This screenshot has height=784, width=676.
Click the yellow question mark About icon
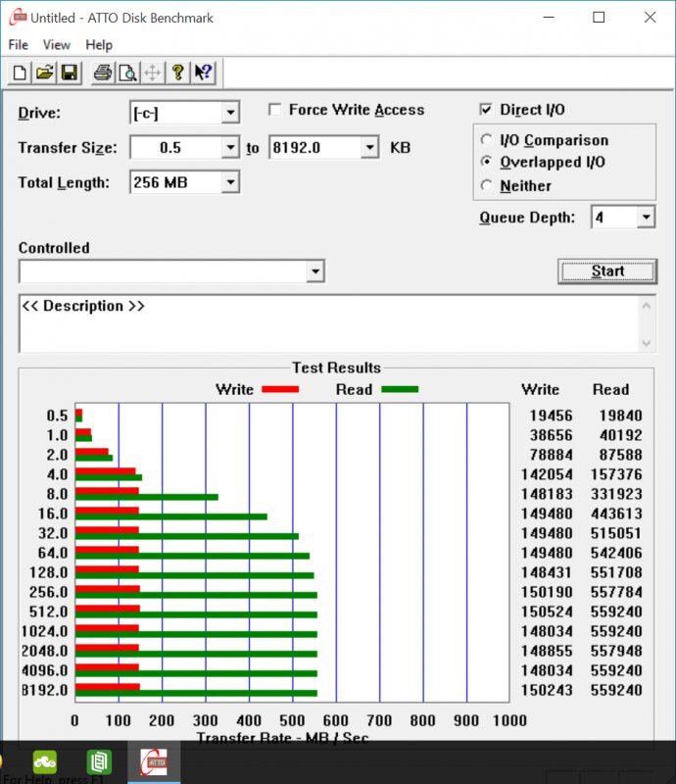click(x=177, y=73)
